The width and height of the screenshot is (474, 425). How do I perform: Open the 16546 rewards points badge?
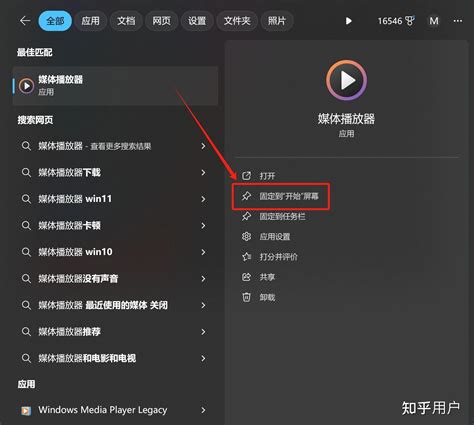pyautogui.click(x=396, y=21)
